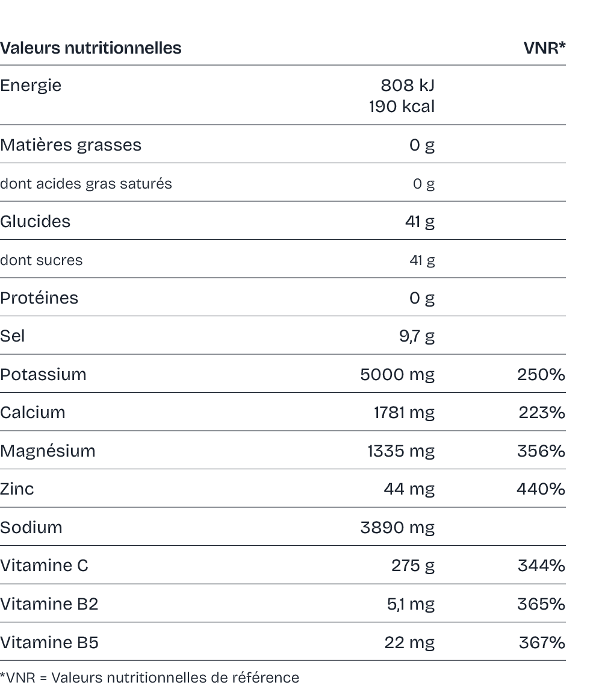This screenshot has height=700, width=596.
Task: Select the Zinc row label
Action: pyautogui.click(x=17, y=489)
